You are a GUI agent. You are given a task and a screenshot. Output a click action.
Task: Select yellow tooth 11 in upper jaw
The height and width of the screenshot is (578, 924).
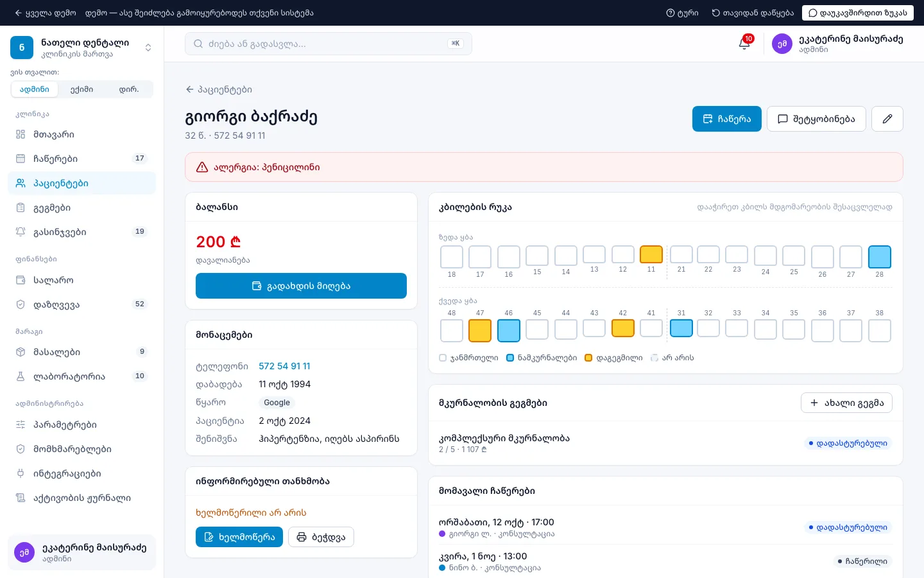point(651,254)
